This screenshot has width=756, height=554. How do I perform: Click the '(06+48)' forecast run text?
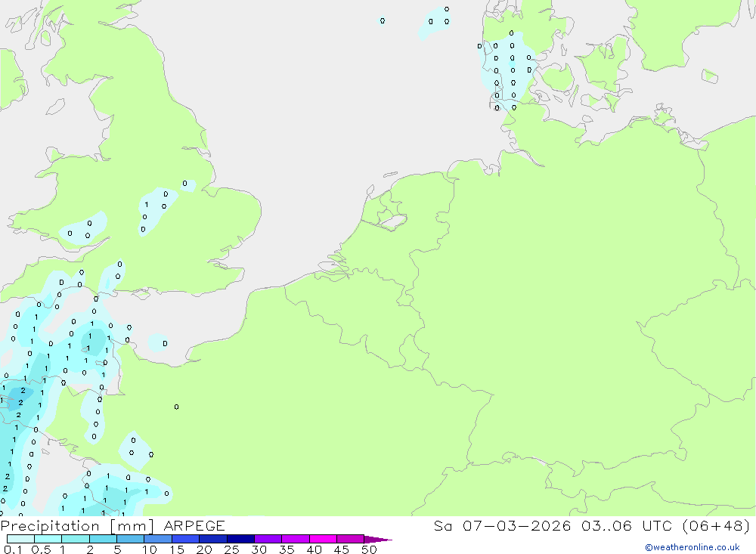pos(717,526)
